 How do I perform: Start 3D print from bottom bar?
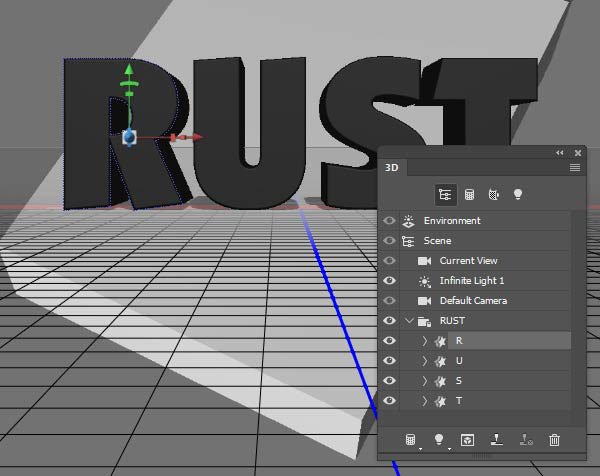[496, 440]
